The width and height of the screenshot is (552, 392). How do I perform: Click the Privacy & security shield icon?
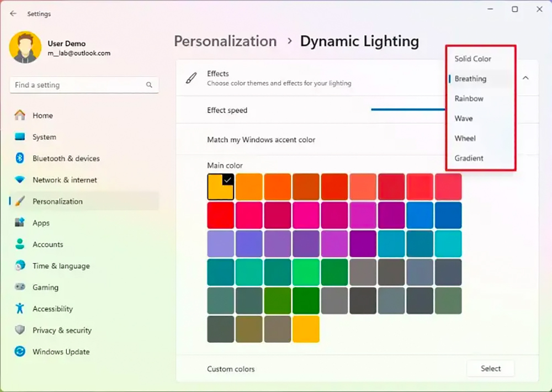20,330
